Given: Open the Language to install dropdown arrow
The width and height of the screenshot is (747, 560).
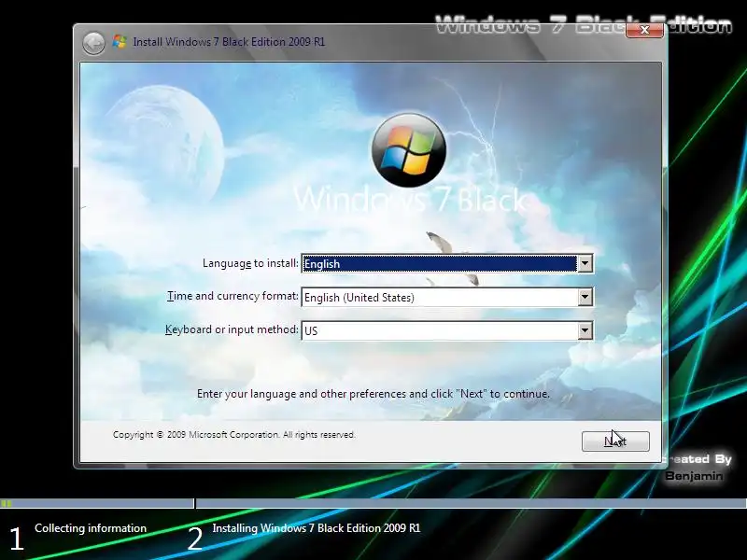Looking at the screenshot, I should point(585,263).
